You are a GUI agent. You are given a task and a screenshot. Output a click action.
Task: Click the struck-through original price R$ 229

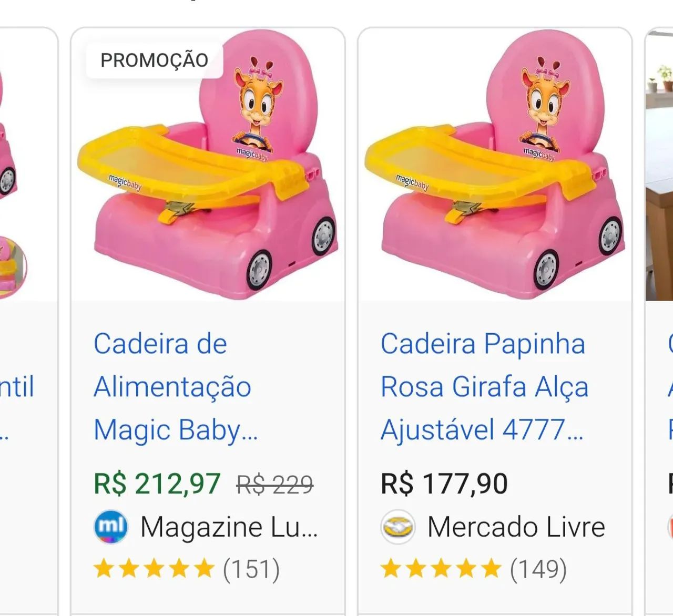coord(276,484)
